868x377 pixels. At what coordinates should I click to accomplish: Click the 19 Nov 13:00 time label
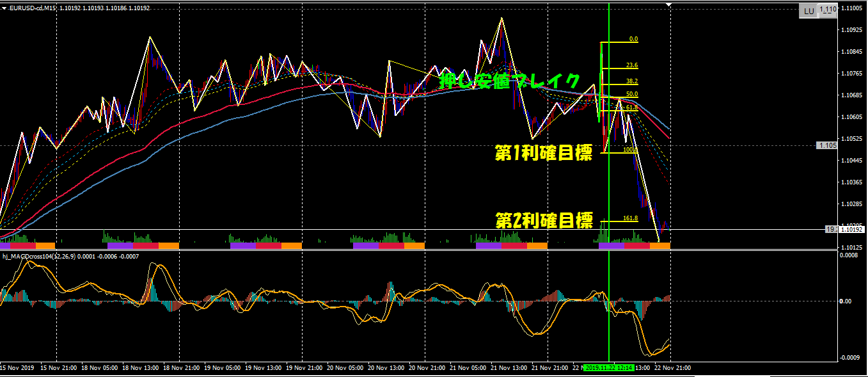point(264,368)
